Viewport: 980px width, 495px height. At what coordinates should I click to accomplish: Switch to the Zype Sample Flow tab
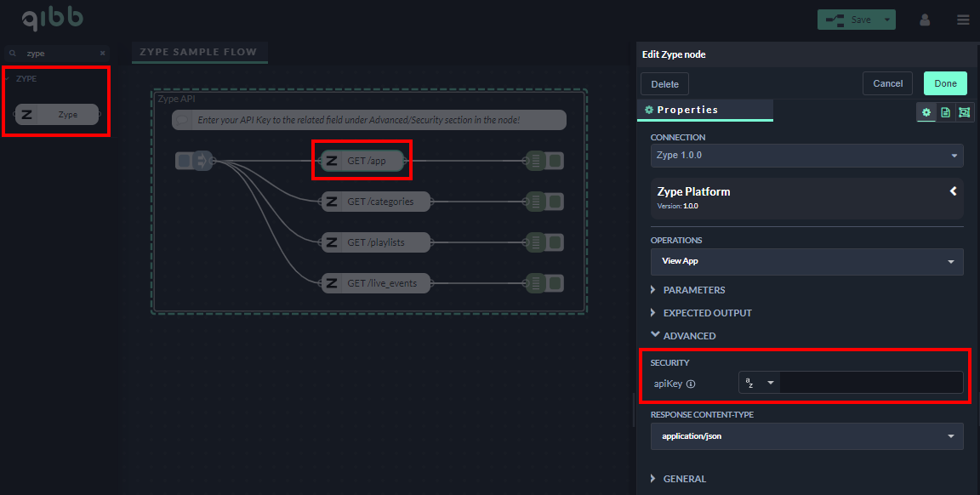click(199, 52)
